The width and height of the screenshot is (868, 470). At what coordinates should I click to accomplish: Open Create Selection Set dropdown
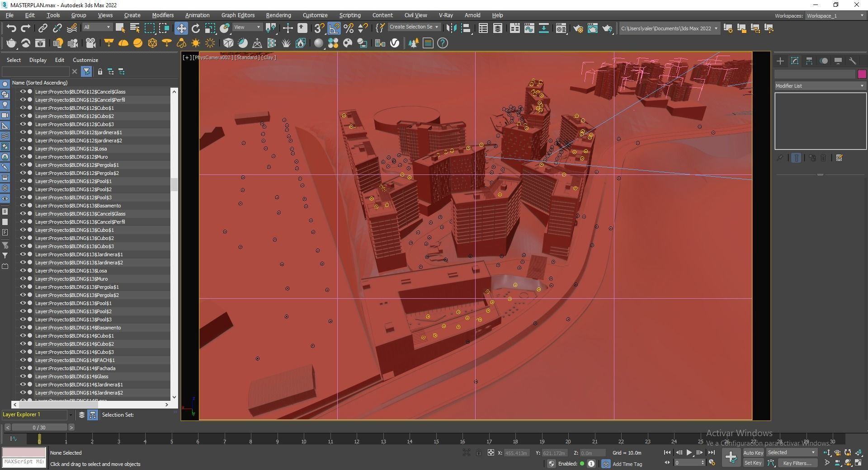pos(414,27)
